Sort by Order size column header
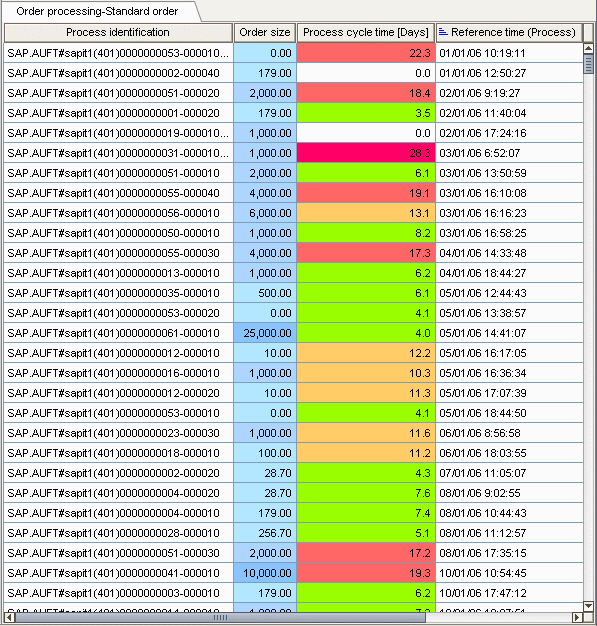This screenshot has height=626, width=597. click(265, 32)
